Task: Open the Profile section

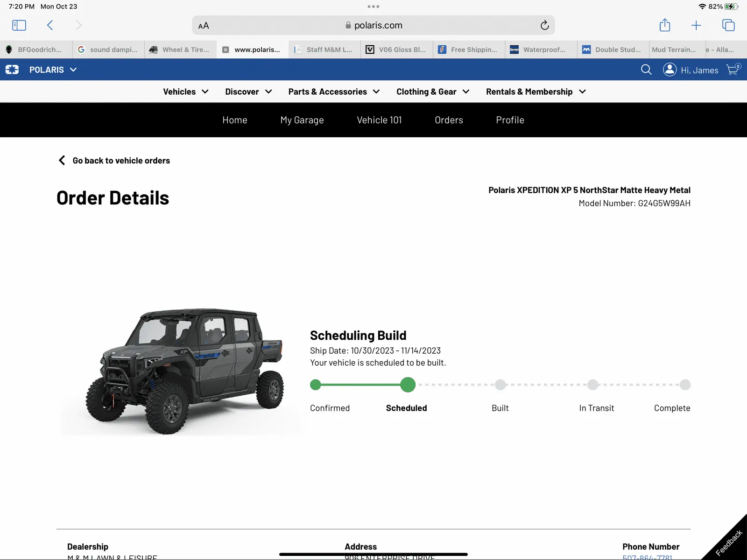Action: 510,120
